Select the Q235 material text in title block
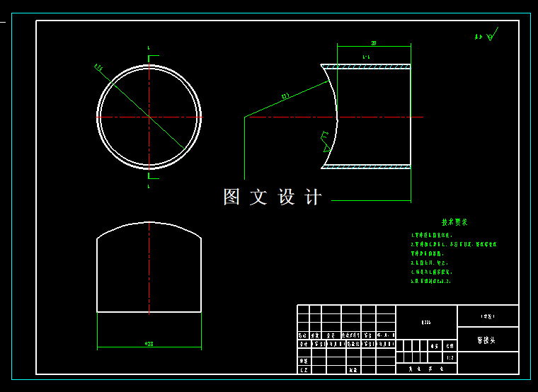 [426, 323]
